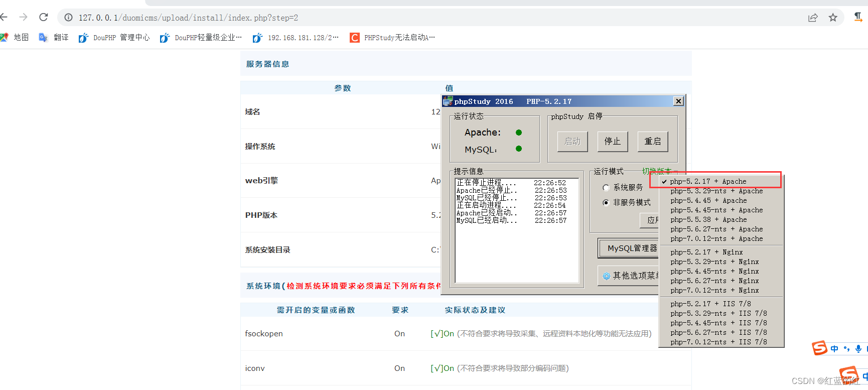
Task: Select php-5.2.17 + Nginx
Action: pyautogui.click(x=720, y=252)
